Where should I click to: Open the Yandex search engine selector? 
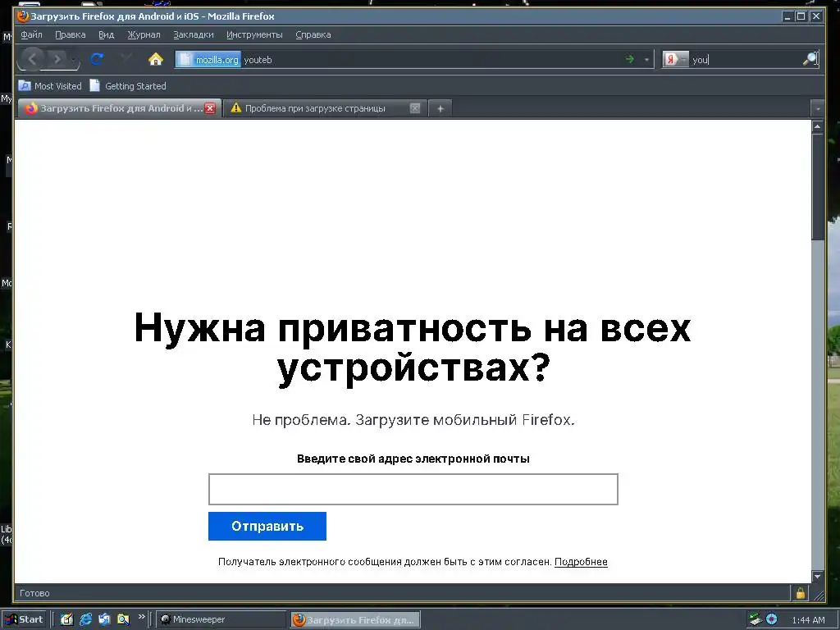click(676, 59)
